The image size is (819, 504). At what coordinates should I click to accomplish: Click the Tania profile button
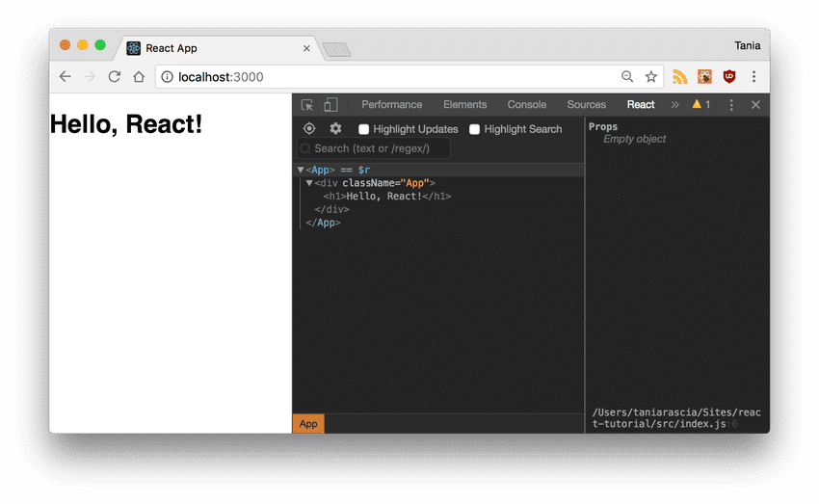(x=747, y=46)
